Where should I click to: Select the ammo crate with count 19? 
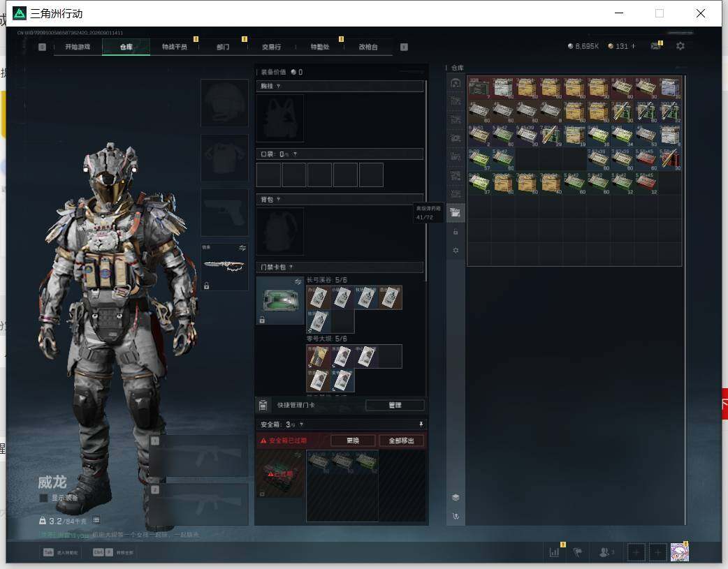coord(574,135)
